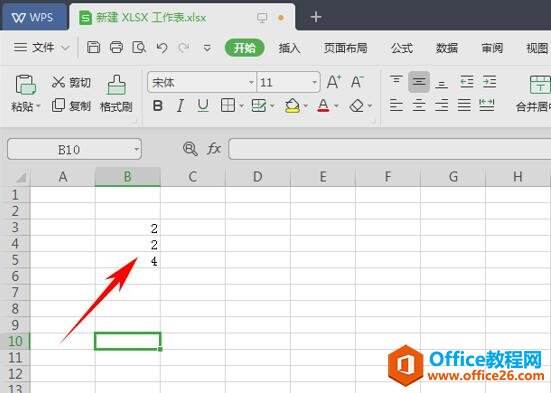Expand the arrow next to 文件
Screen dimensions: 551x393
tap(65, 48)
